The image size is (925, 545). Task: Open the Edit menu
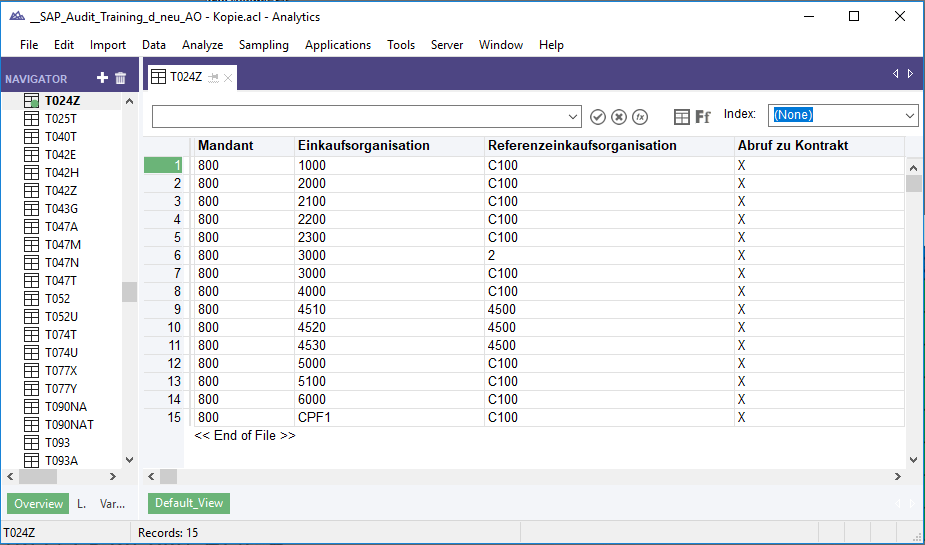click(x=64, y=45)
